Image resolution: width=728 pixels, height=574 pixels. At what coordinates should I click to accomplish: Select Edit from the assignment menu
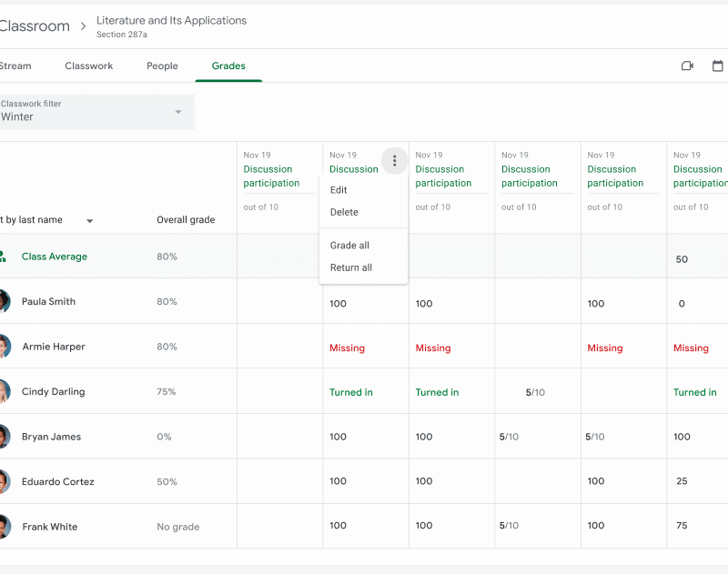[x=339, y=190]
